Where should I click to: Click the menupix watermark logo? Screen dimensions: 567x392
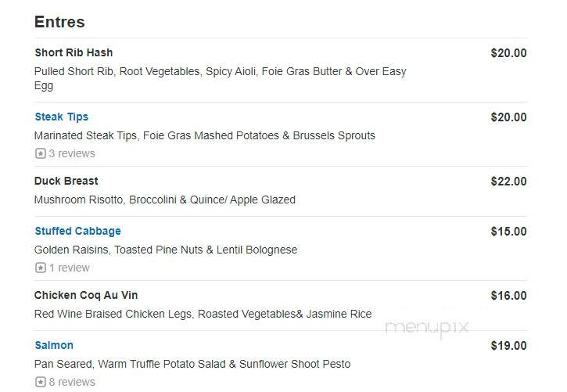[427, 329]
